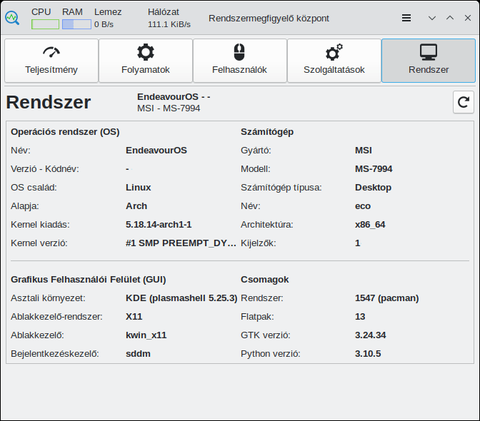Click the Architektúra label
Viewport: 480px width, 421px height.
(267, 225)
